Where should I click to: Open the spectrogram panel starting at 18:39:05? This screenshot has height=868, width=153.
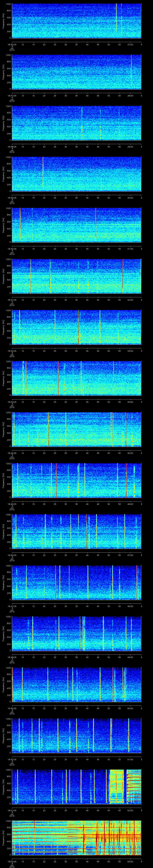click(x=76, y=174)
